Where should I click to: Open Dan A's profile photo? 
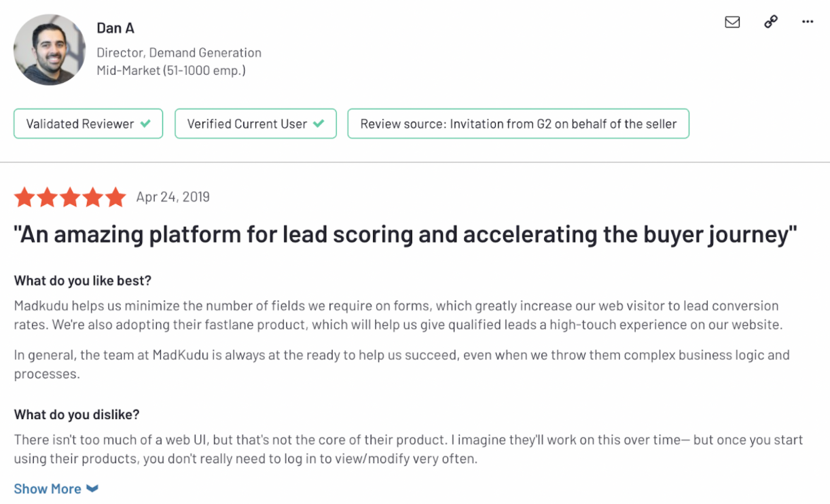pyautogui.click(x=50, y=50)
